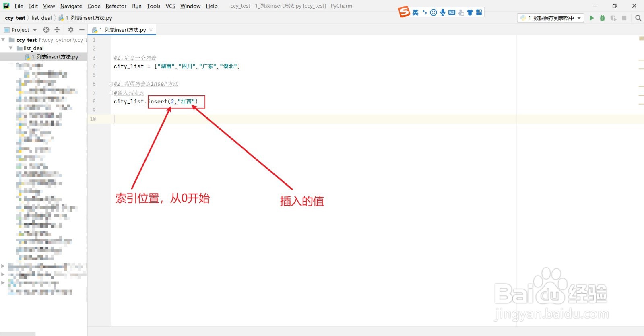Toggle Sogou English/Chinese mode character

tap(415, 12)
